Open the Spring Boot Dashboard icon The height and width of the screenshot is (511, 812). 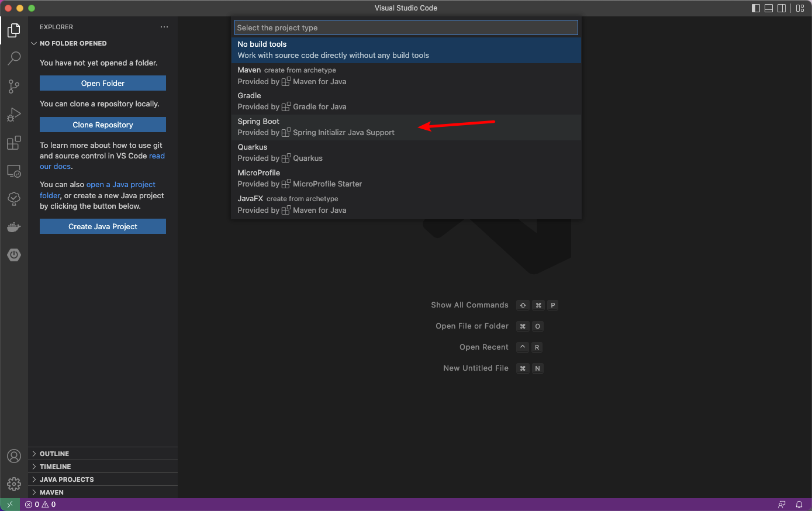pos(14,255)
